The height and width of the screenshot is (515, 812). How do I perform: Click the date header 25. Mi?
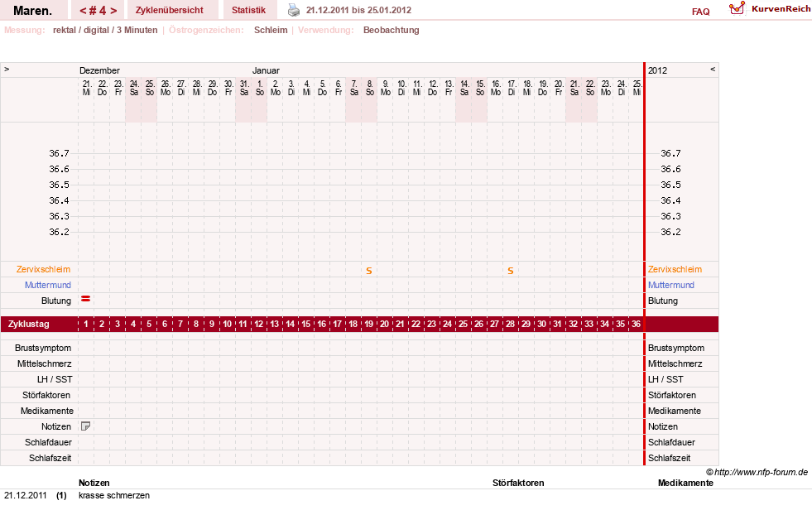637,88
